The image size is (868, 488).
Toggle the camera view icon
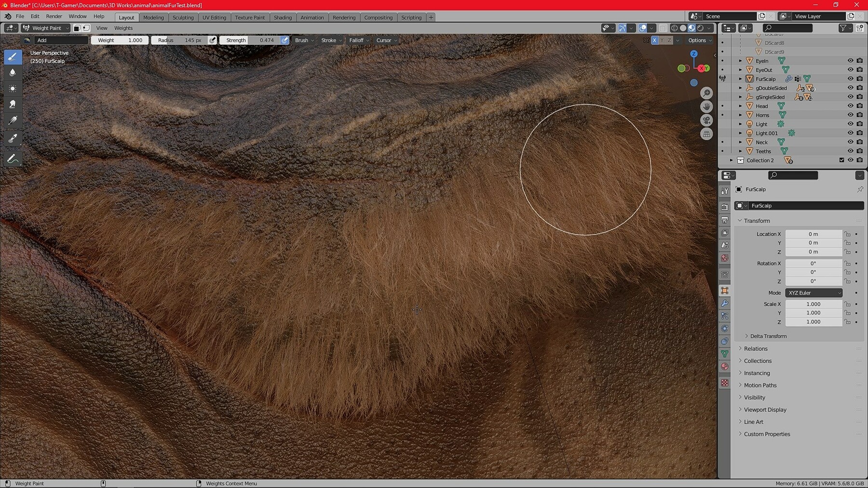(706, 120)
